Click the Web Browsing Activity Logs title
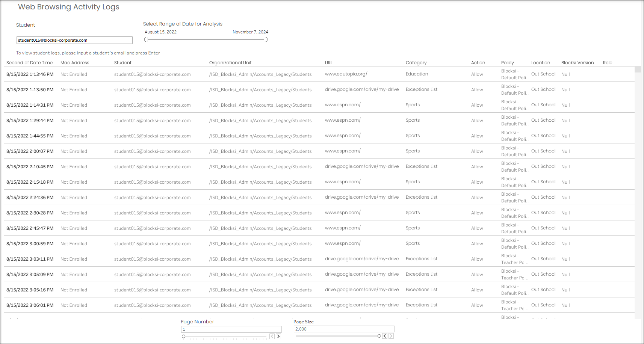Viewport: 644px width, 344px height. pos(69,7)
